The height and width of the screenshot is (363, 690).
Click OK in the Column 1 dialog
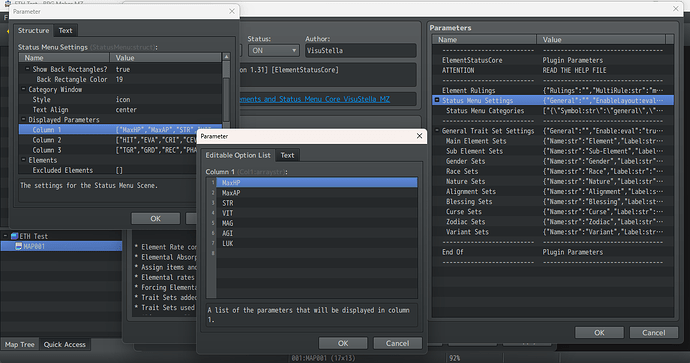(343, 343)
